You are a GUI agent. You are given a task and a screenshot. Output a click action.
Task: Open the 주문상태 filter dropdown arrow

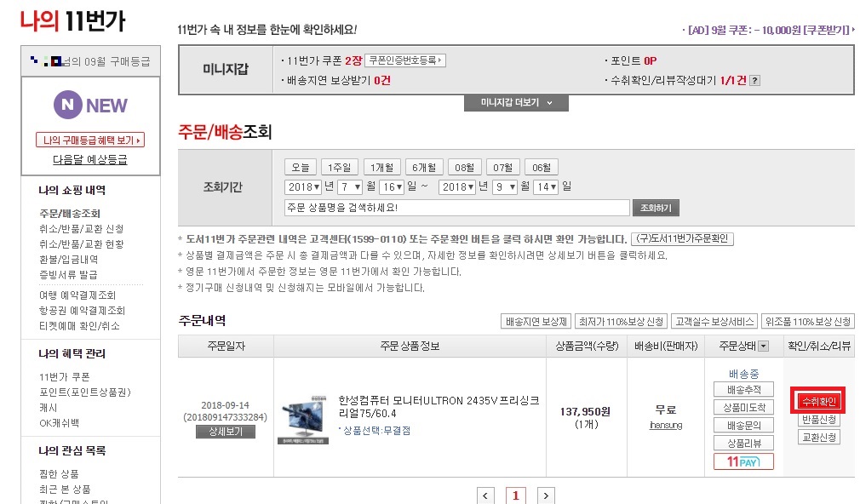pos(763,346)
